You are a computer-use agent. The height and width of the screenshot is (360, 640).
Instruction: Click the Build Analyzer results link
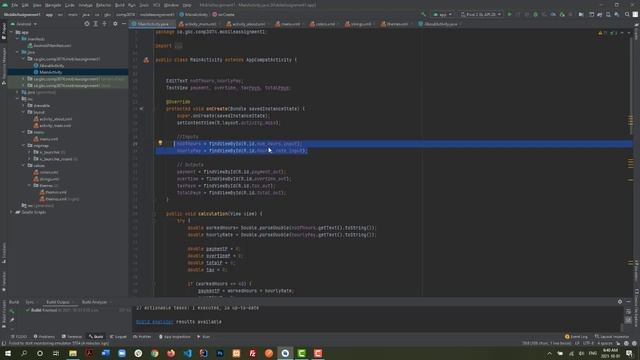tap(155, 322)
